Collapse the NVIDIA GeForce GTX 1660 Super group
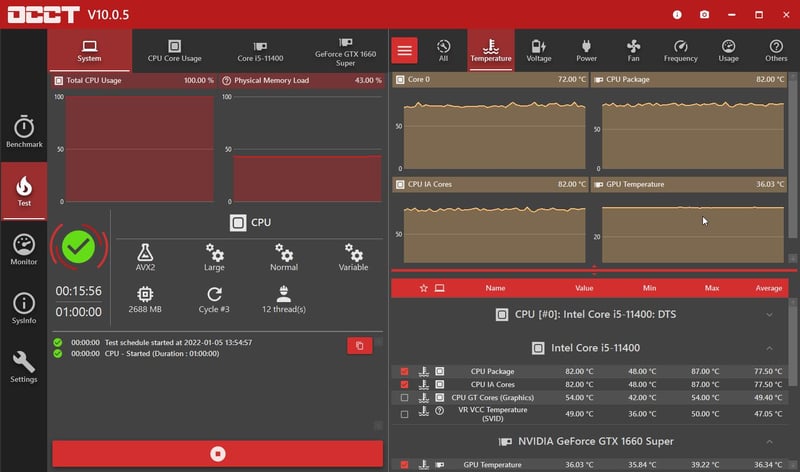The width and height of the screenshot is (800, 472). point(769,441)
